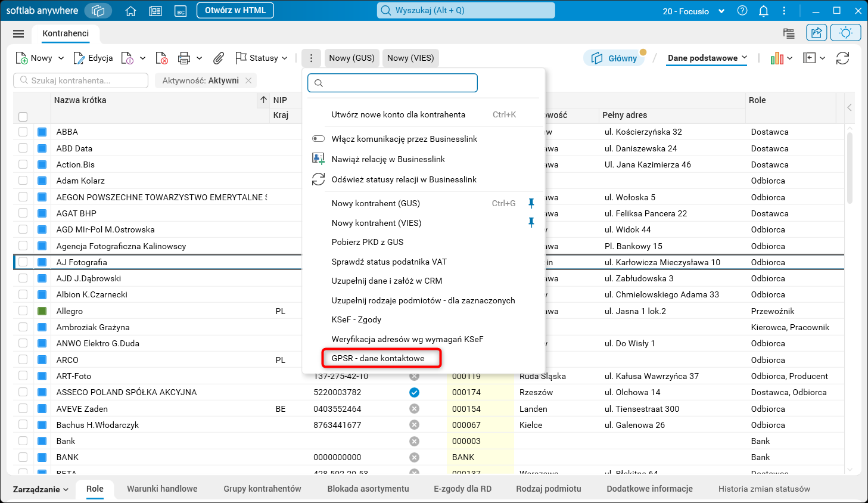Click the blue color square in Bank row
This screenshot has width=868, height=503.
click(x=42, y=441)
